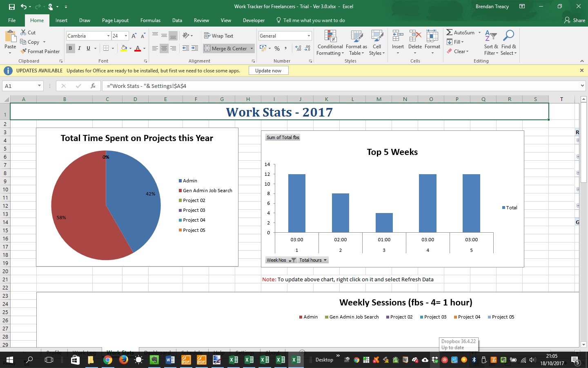The width and height of the screenshot is (588, 368).
Task: Click the yellow Fill Color swatch
Action: point(124,48)
